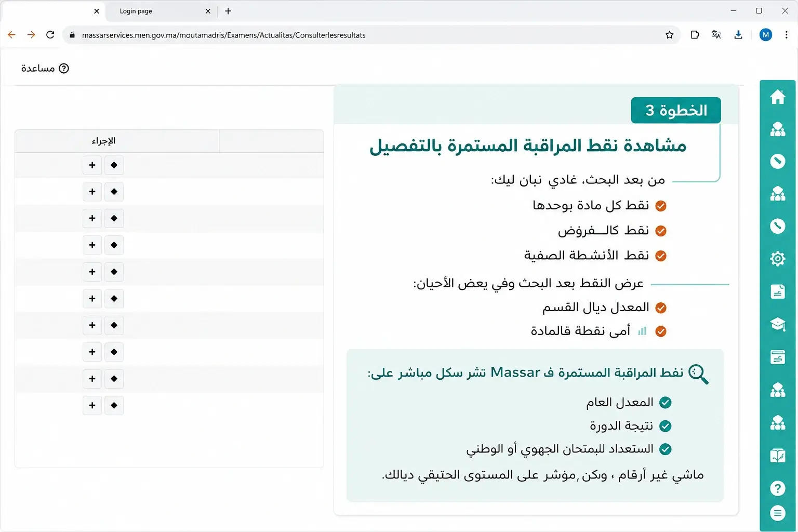Click the people-group icon directly above open book icon
Viewport: 798px width, 532px height.
click(777, 422)
